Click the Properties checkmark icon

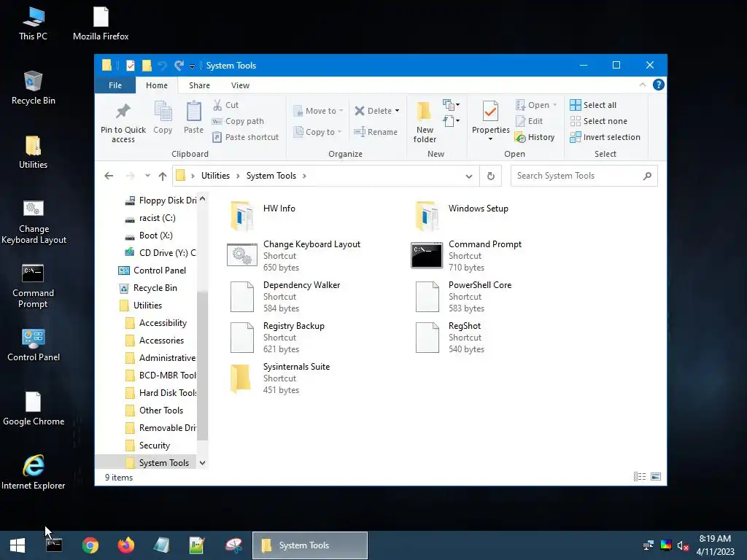click(x=490, y=112)
